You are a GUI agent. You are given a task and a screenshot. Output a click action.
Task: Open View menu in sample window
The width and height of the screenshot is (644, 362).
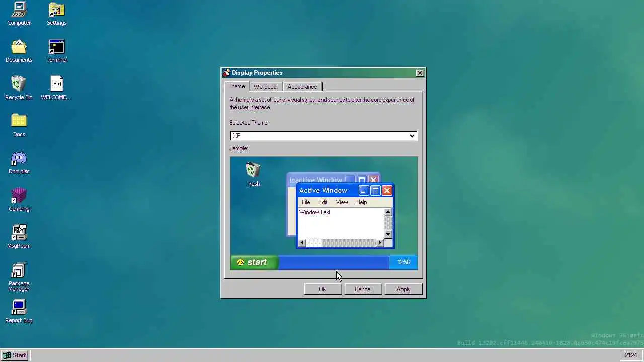coord(342,202)
